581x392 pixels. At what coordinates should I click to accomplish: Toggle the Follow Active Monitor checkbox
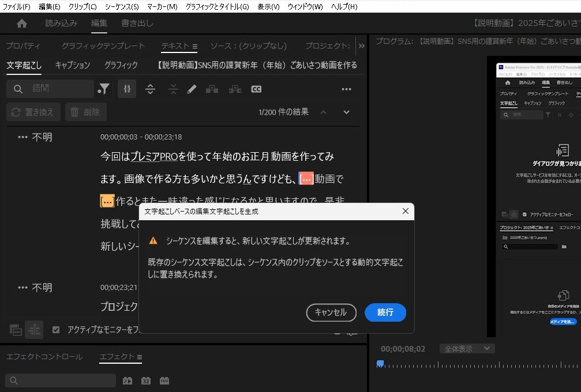pyautogui.click(x=56, y=330)
